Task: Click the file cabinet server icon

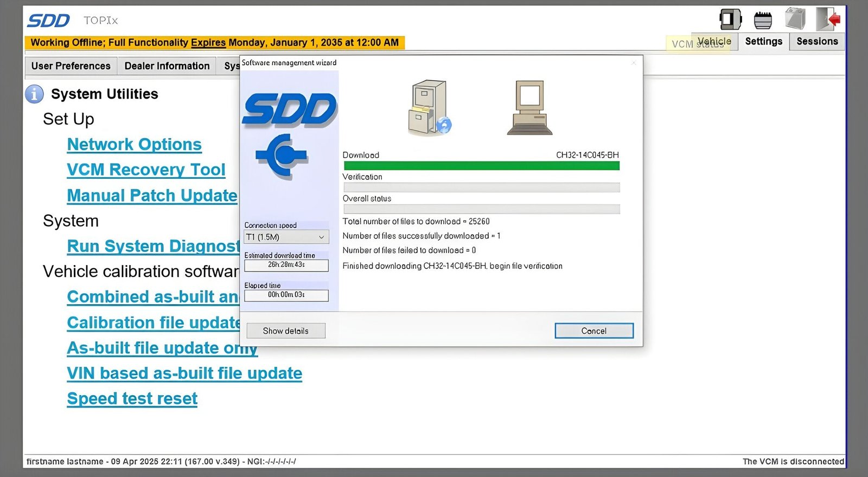Action: coord(429,107)
